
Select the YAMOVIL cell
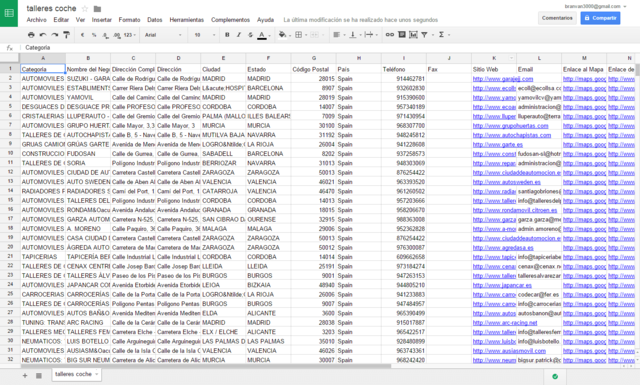click(88, 98)
